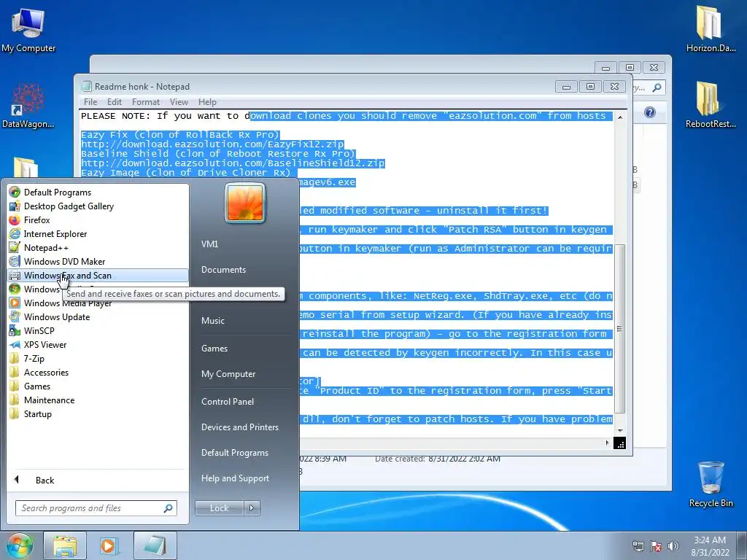Open Documents from the Start menu

pyautogui.click(x=223, y=270)
